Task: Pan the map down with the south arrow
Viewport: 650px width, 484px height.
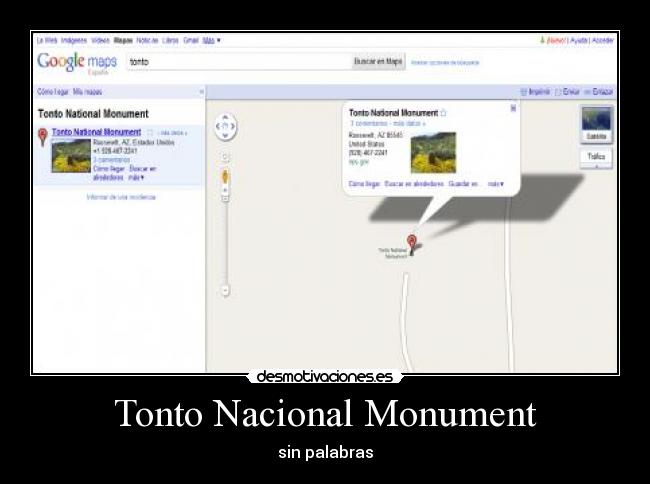Action: (x=225, y=135)
